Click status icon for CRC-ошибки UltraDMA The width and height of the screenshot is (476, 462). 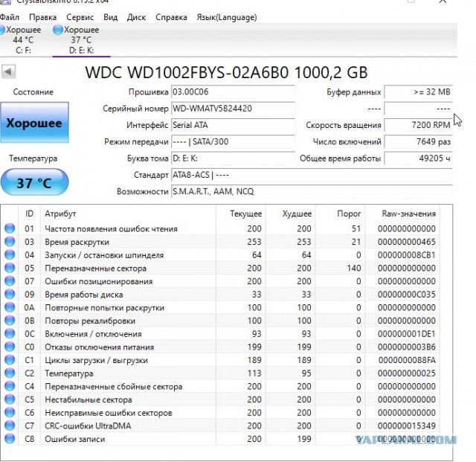[x=10, y=426]
